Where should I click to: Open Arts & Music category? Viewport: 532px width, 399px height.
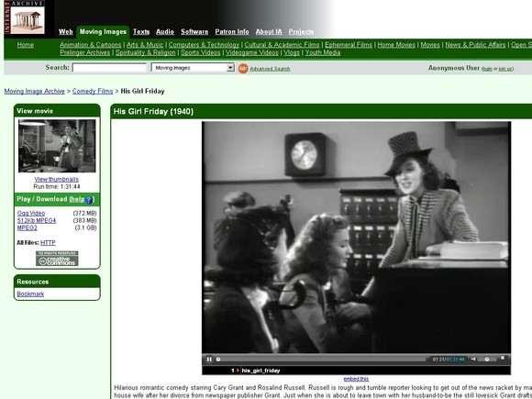pos(145,45)
